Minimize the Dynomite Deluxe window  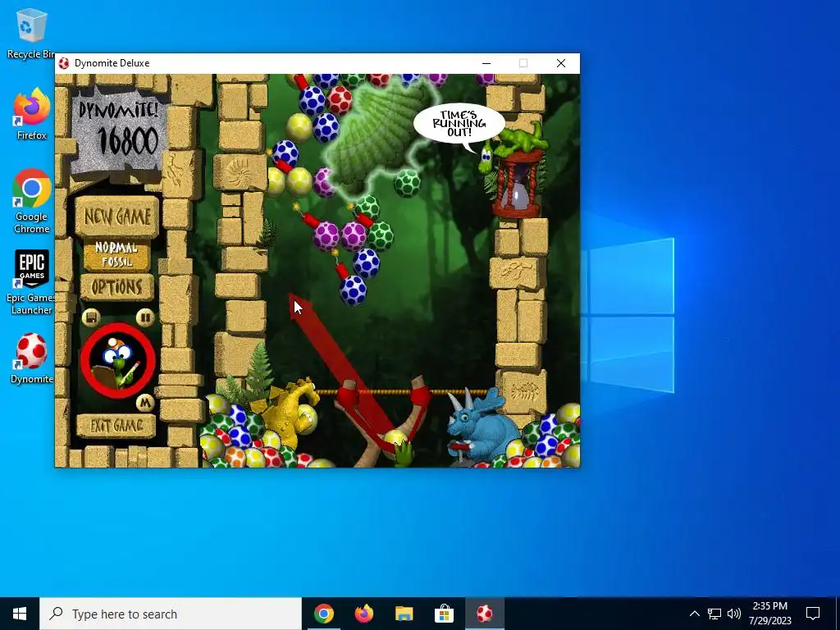(486, 63)
